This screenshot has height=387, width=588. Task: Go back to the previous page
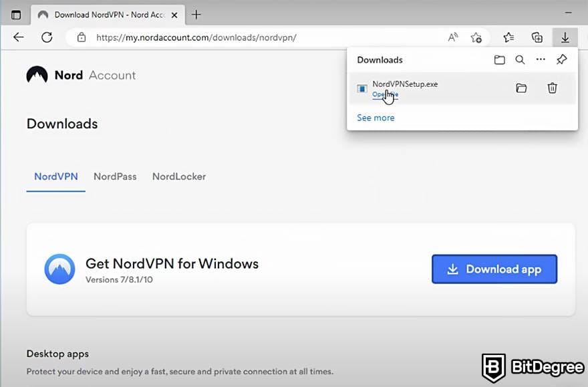19,37
